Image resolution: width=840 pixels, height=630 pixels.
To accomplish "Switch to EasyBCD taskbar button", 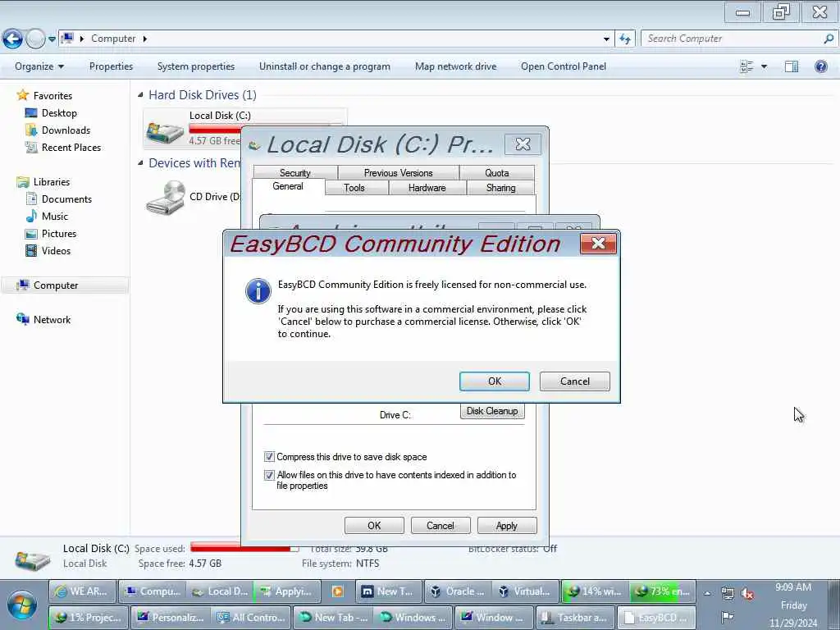I will [655, 617].
